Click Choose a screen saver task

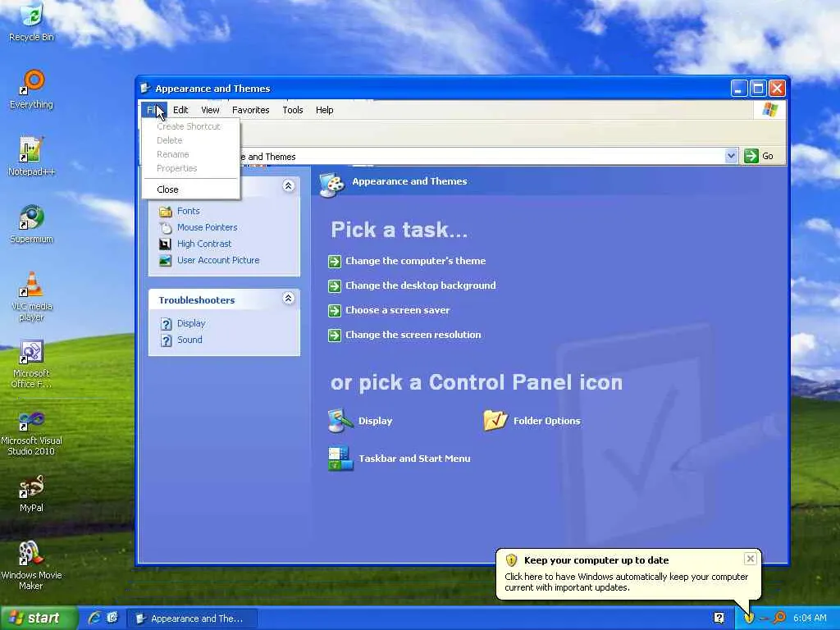[x=398, y=310]
